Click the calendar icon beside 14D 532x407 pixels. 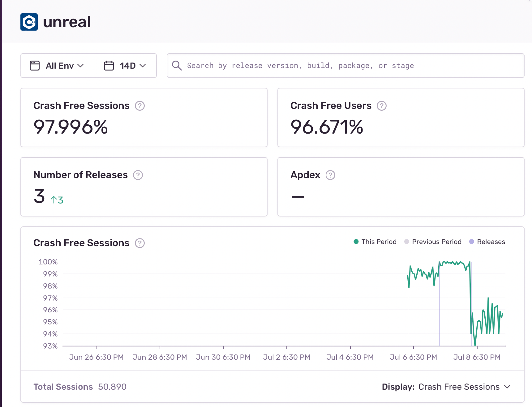click(x=109, y=66)
